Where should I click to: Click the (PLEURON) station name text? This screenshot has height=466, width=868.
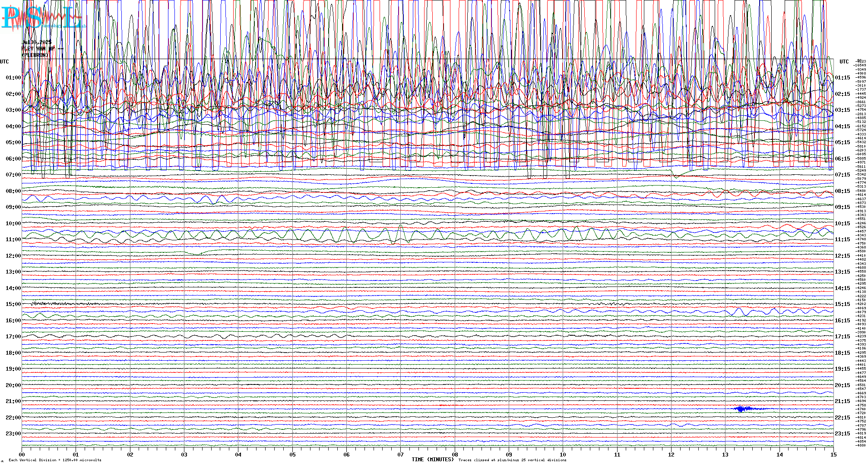point(35,55)
